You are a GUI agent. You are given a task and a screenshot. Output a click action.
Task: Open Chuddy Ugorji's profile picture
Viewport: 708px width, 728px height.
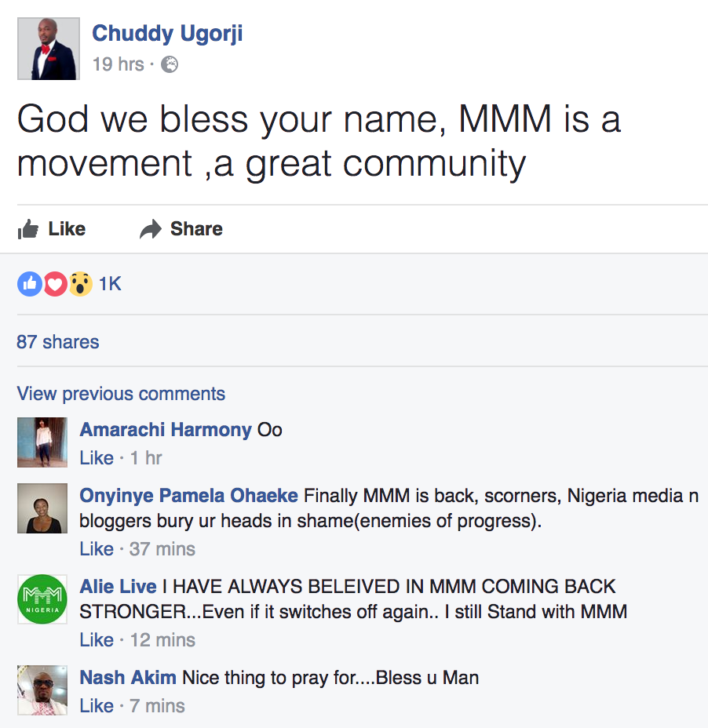[x=49, y=49]
